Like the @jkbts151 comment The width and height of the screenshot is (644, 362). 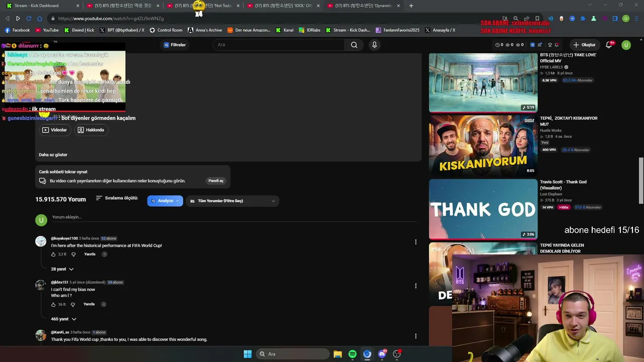tap(53, 305)
